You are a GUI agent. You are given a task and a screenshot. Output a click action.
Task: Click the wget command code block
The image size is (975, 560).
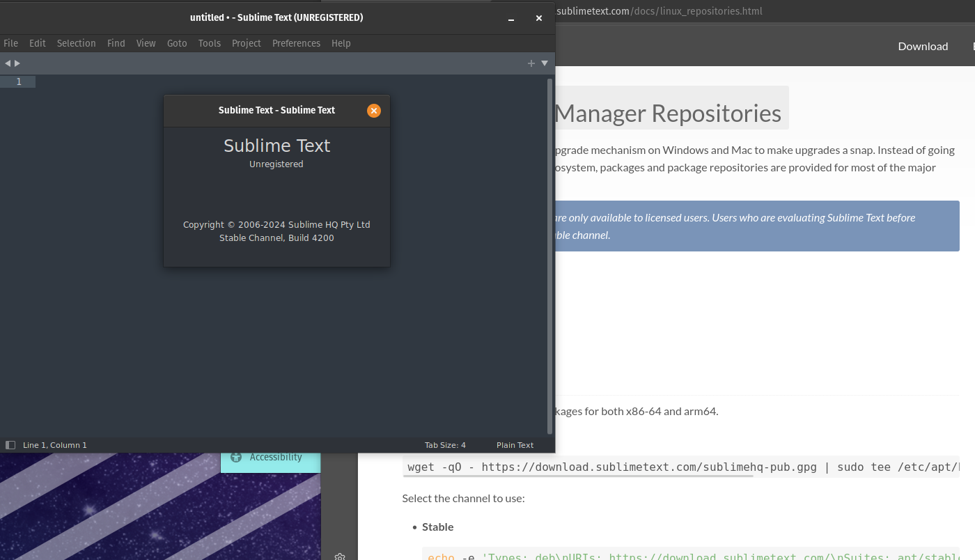point(681,467)
